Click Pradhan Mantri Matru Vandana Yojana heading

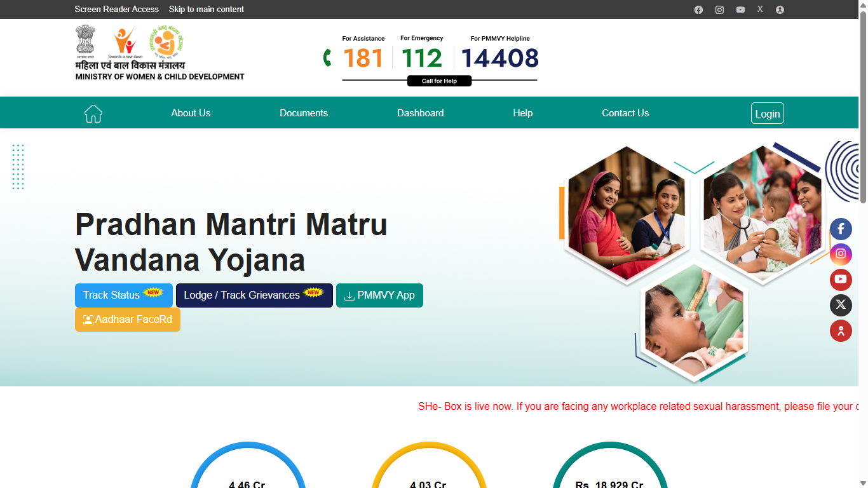click(x=231, y=242)
